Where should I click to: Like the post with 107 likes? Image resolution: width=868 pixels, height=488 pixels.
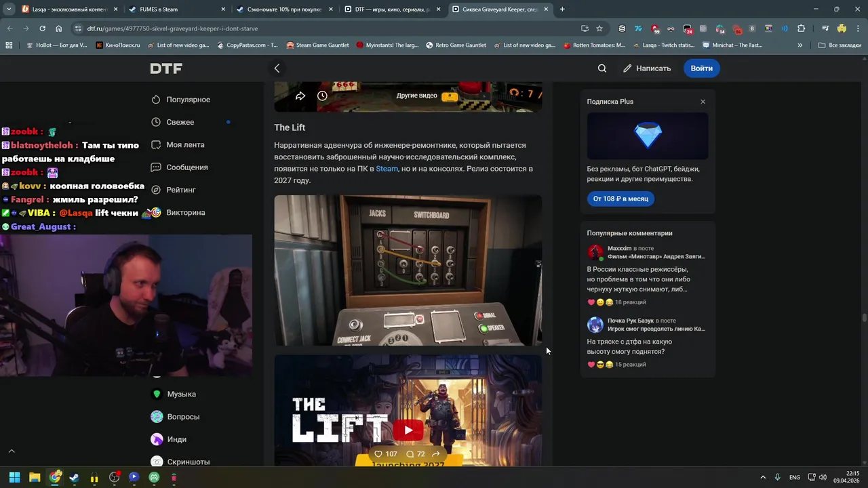click(386, 454)
